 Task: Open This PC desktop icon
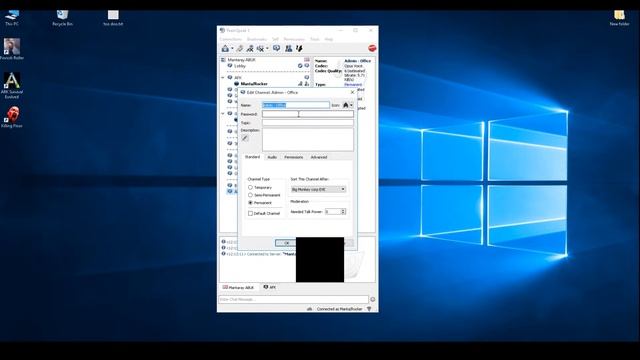coord(12,18)
